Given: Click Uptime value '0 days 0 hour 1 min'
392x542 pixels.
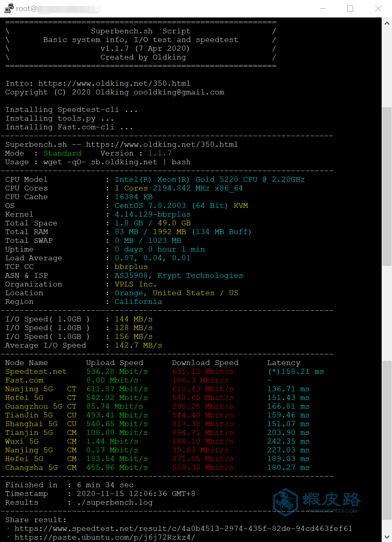Looking at the screenshot, I should (160, 249).
